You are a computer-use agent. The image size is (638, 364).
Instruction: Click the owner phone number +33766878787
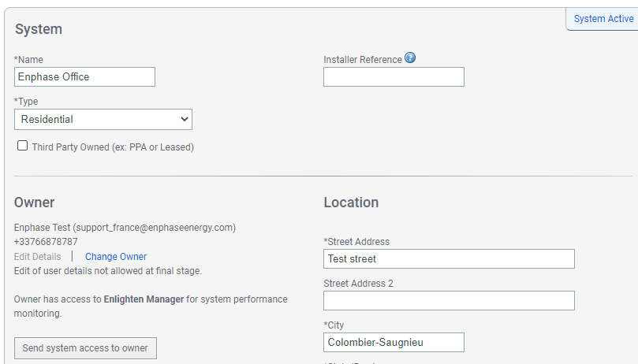point(46,242)
